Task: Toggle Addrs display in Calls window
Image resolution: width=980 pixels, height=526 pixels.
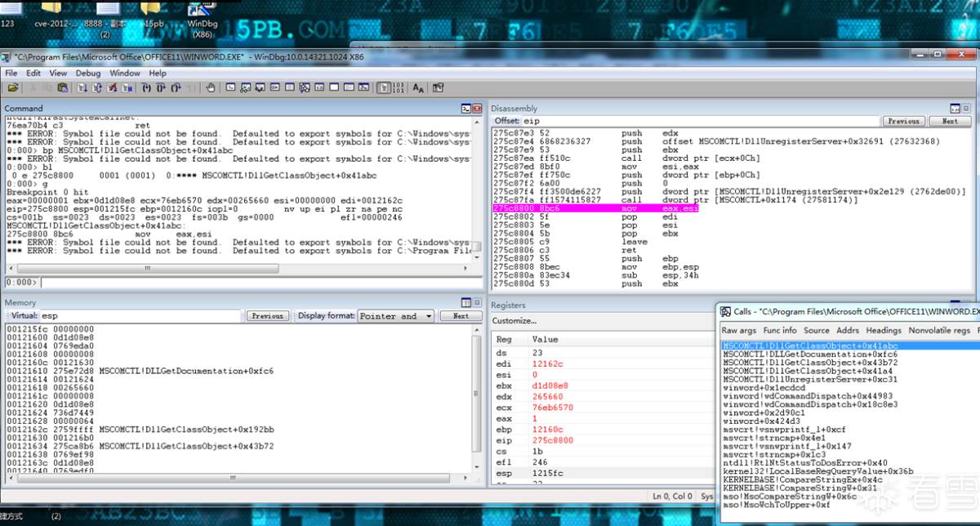Action: [x=848, y=330]
